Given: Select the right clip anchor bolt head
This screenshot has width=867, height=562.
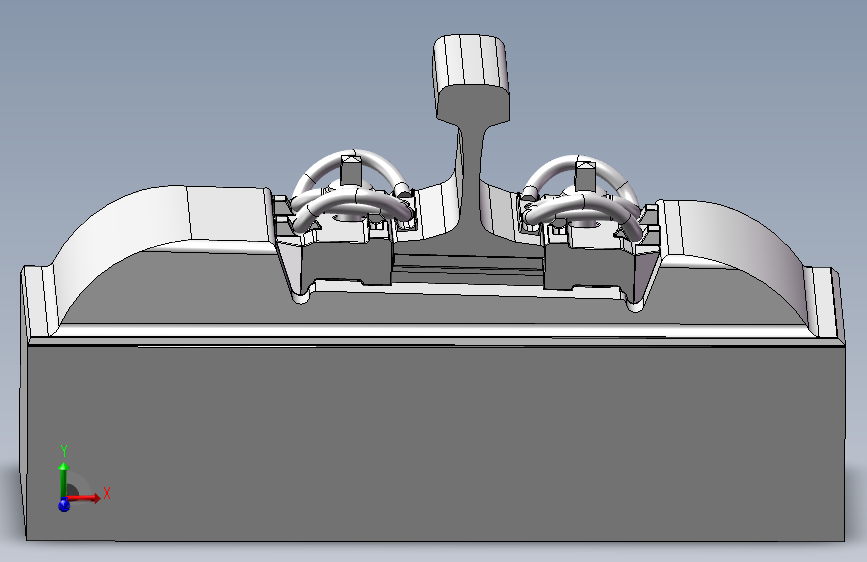Looking at the screenshot, I should [585, 174].
